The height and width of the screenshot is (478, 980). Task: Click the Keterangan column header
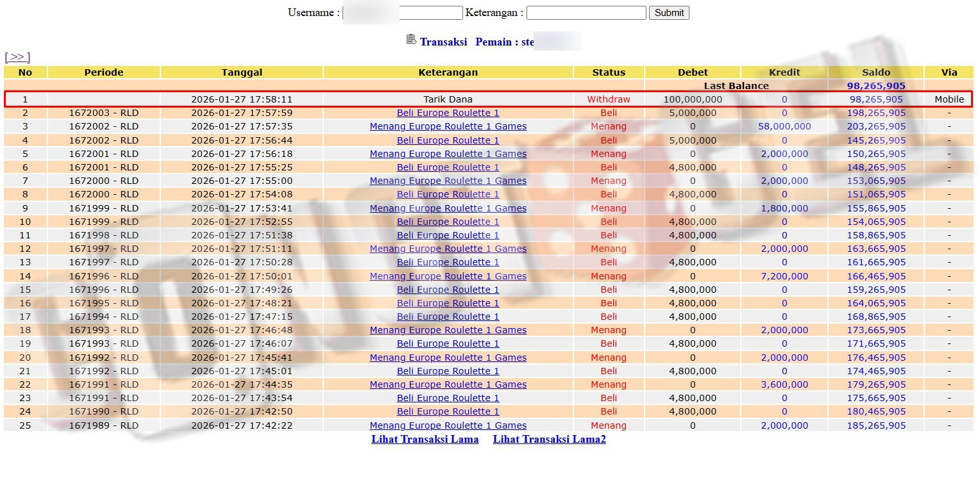click(x=448, y=72)
